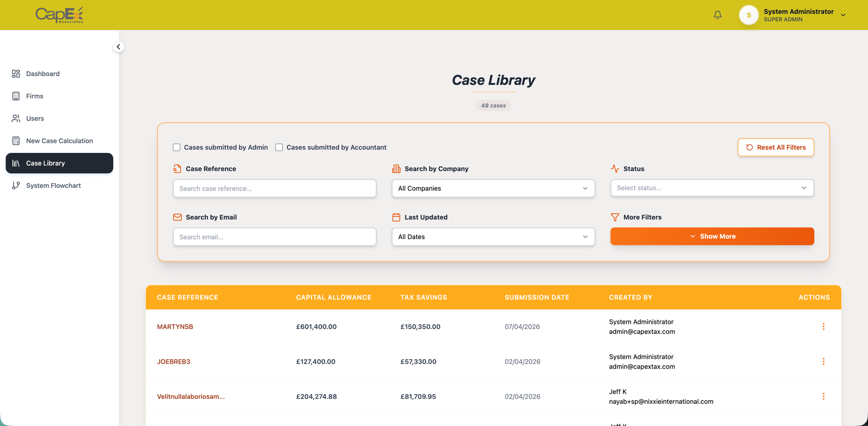Viewport: 868px width, 426px height.
Task: Go to Firms in the sidebar
Action: coord(34,96)
